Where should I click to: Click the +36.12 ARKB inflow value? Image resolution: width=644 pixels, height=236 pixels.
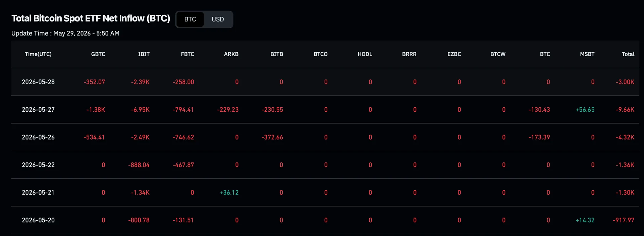coord(229,193)
